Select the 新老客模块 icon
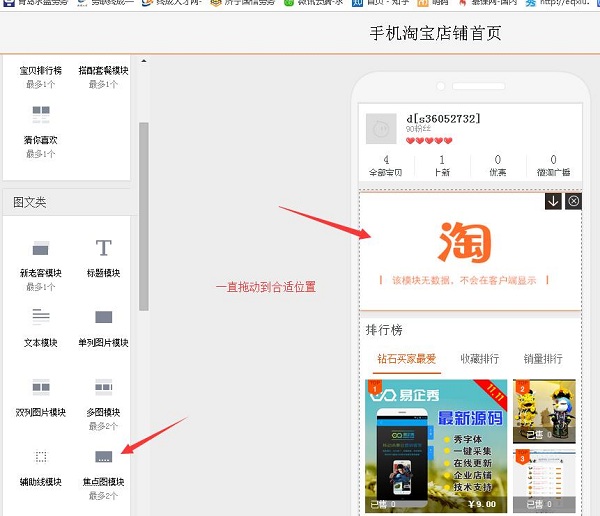The image size is (600, 516). click(41, 248)
